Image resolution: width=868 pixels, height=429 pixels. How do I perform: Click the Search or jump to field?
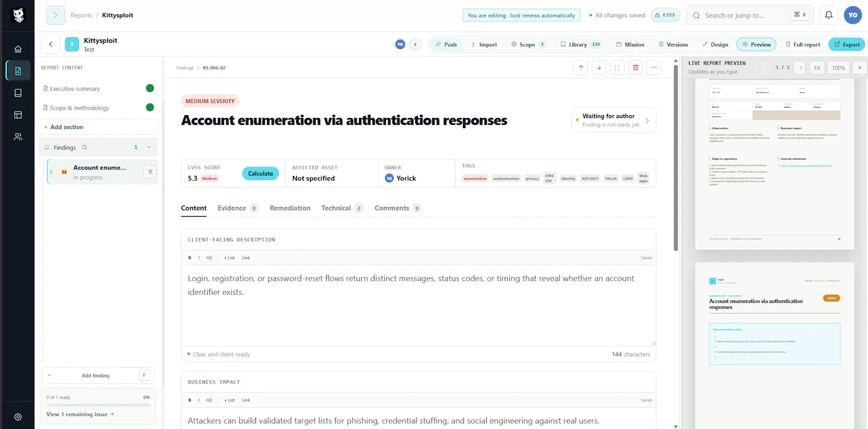pyautogui.click(x=750, y=15)
